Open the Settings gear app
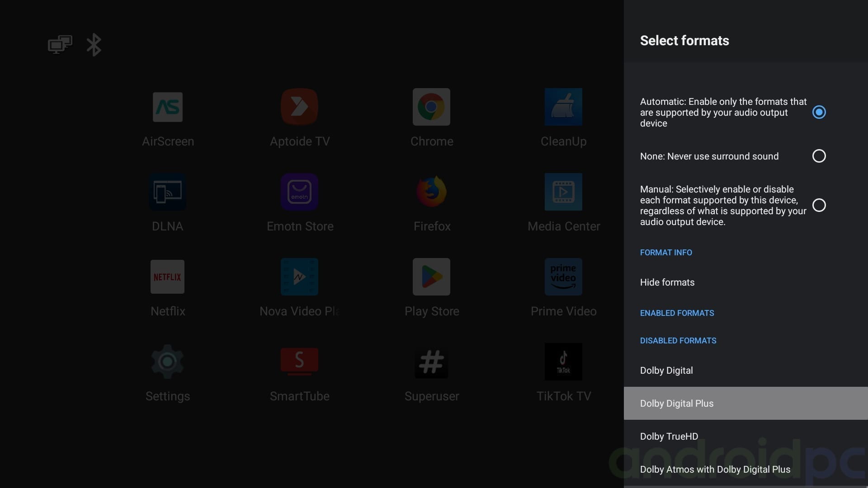 167,361
